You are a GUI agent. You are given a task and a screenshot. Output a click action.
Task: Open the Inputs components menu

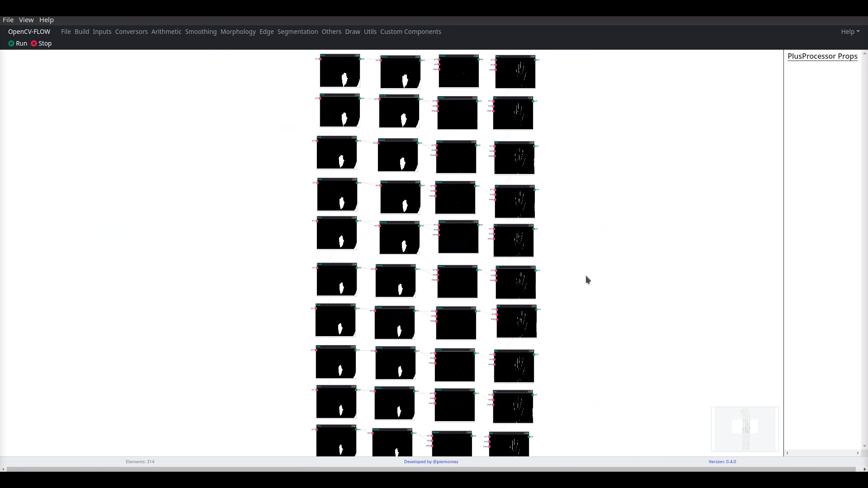coord(102,32)
